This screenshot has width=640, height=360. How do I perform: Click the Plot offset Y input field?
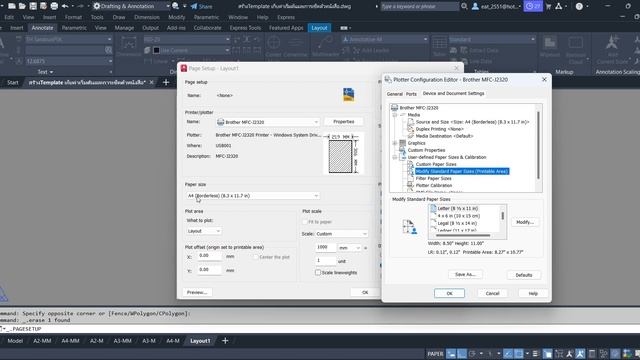coord(209,270)
